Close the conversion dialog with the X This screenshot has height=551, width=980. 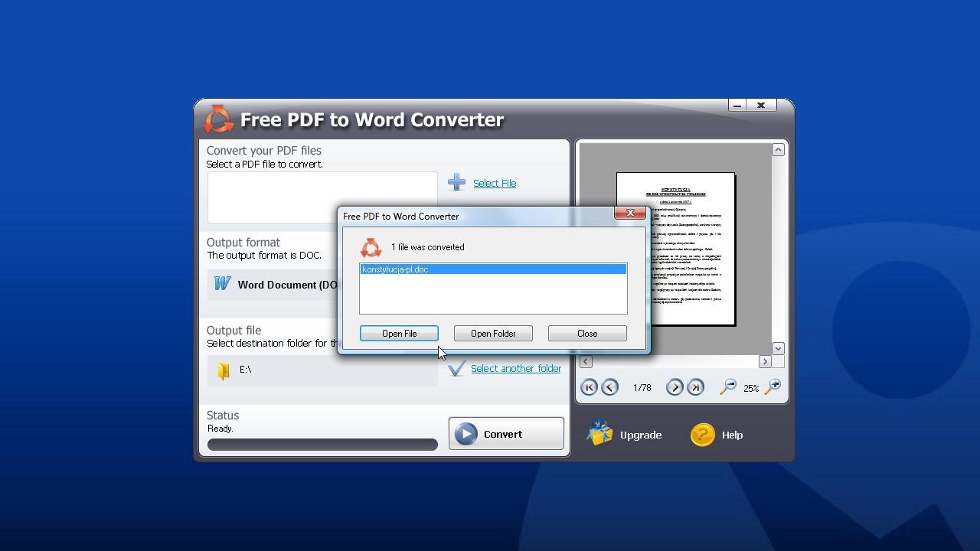pos(630,213)
